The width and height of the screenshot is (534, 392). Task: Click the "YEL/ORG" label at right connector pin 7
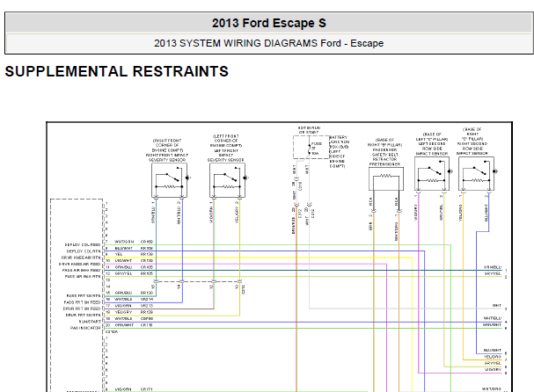click(x=493, y=357)
